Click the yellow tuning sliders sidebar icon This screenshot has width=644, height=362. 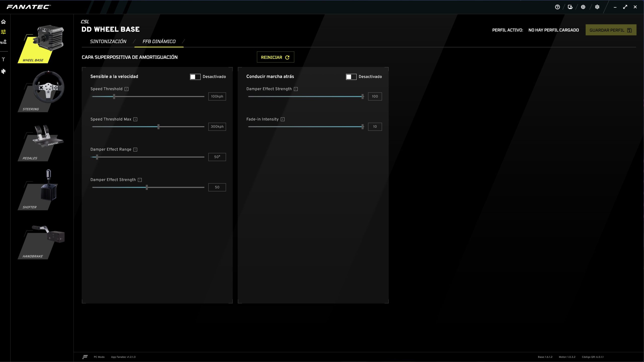(4, 32)
